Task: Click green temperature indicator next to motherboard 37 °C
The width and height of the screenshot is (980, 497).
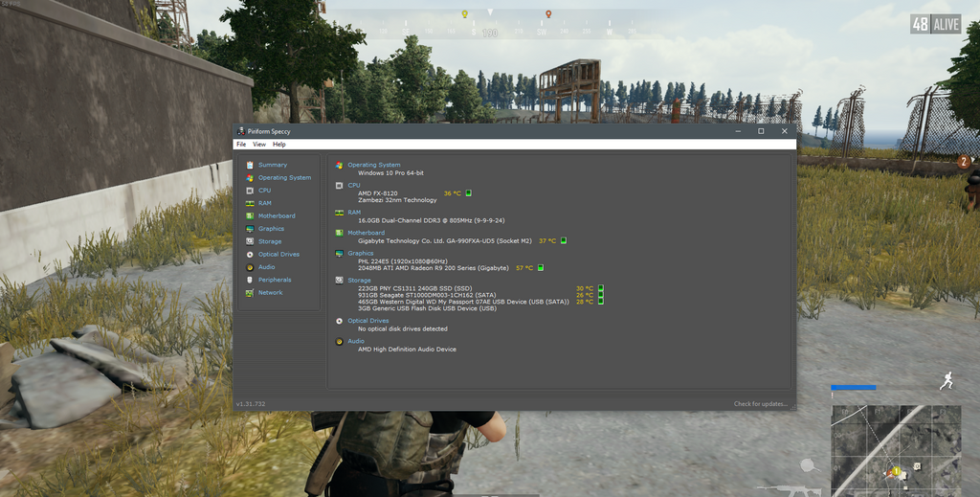Action: [x=563, y=240]
